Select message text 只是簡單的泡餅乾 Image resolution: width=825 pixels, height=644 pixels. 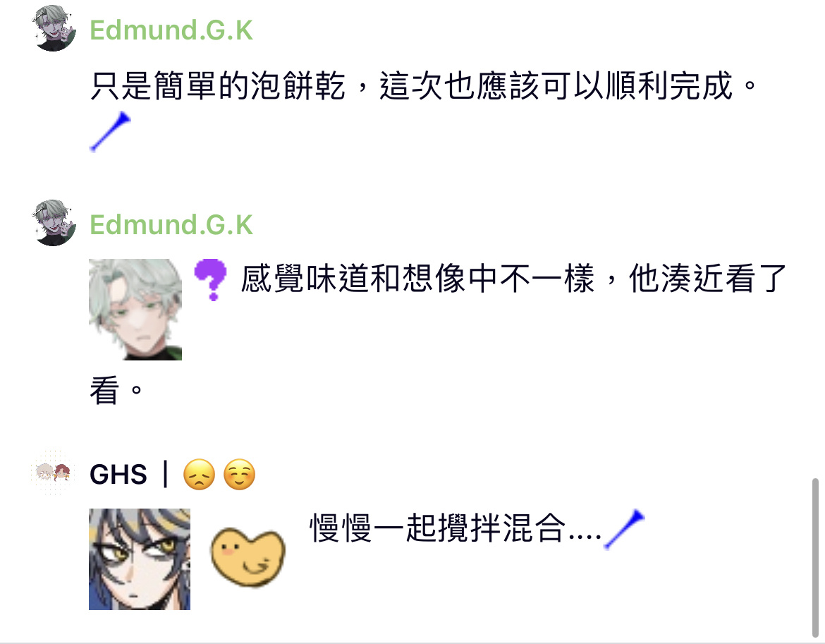(x=218, y=86)
